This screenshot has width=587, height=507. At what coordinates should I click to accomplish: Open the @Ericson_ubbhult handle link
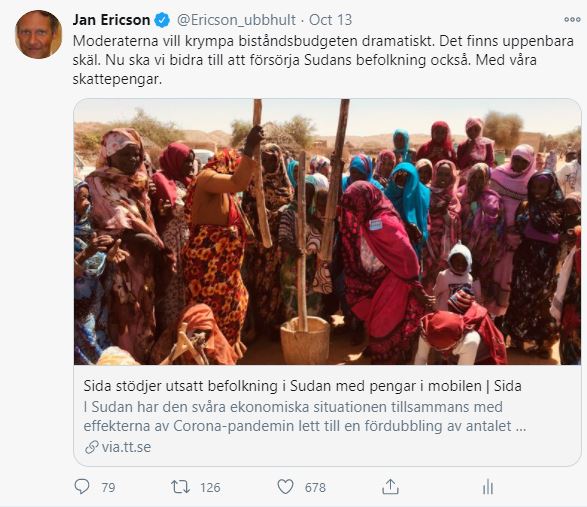pyautogui.click(x=236, y=20)
